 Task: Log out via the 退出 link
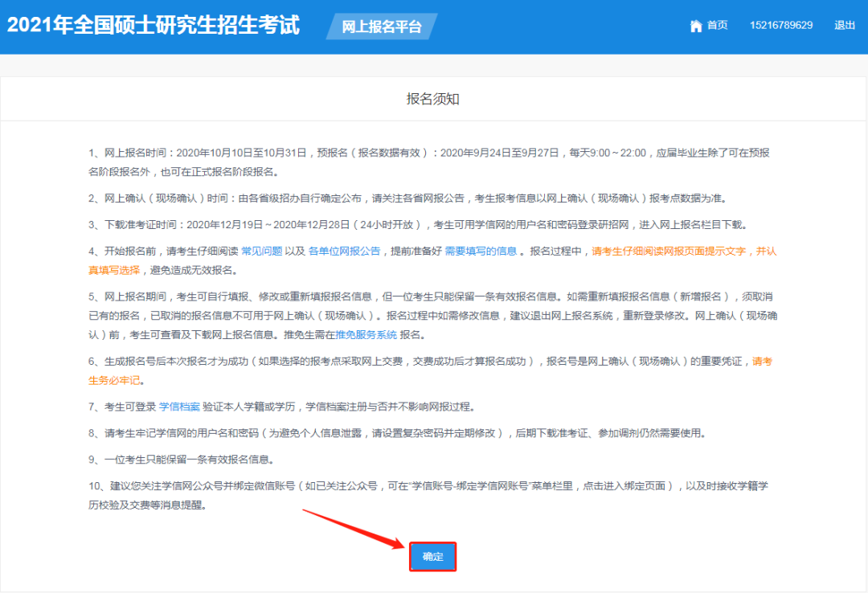click(x=845, y=26)
